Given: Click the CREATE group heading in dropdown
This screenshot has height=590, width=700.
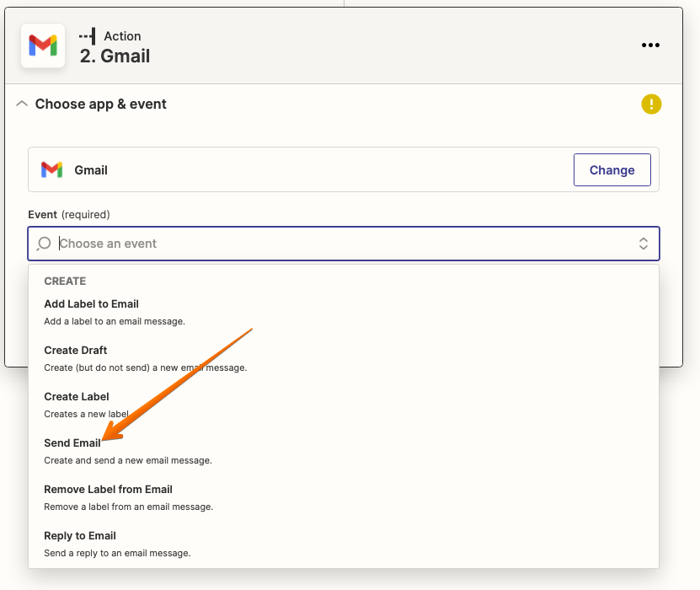Looking at the screenshot, I should point(65,281).
